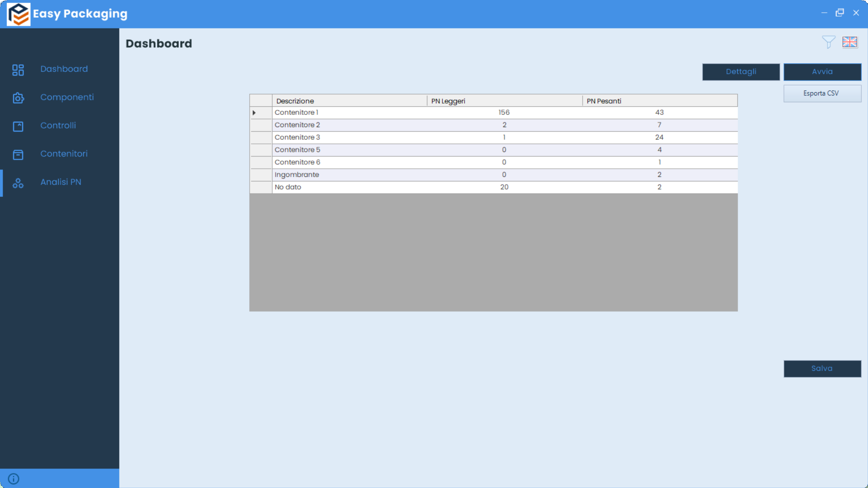The width and height of the screenshot is (868, 488).
Task: Open the Componenti menu item
Action: [x=67, y=97]
